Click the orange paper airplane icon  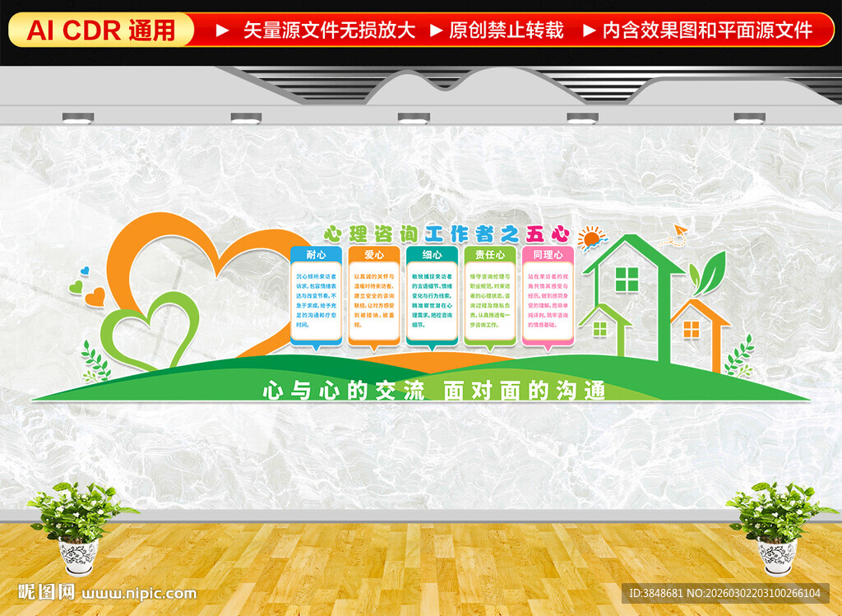(680, 231)
